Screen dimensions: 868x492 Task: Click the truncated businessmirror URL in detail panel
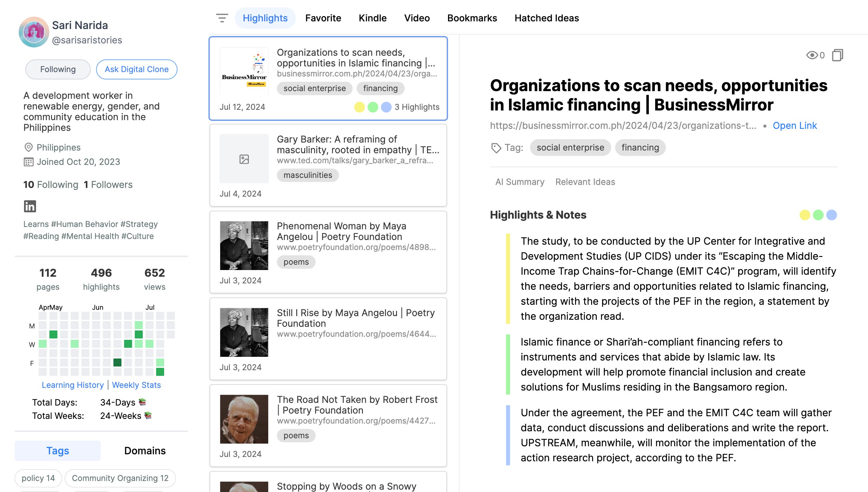click(623, 126)
